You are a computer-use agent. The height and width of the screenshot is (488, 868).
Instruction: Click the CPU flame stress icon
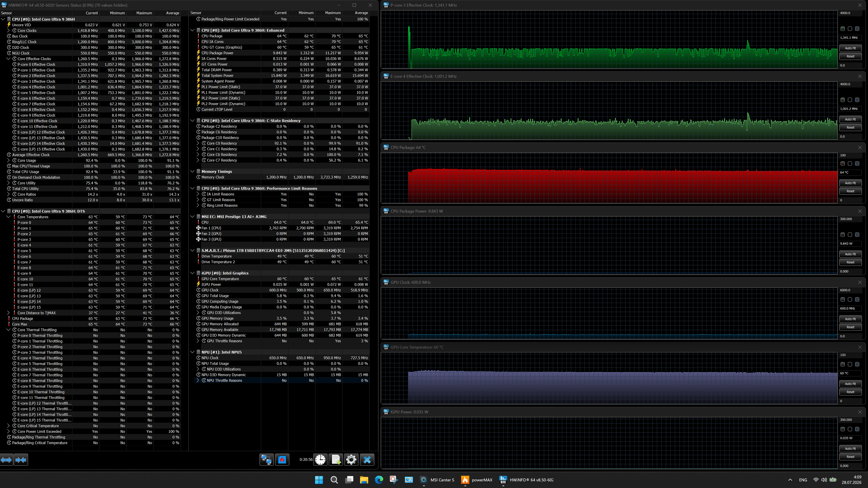282,459
